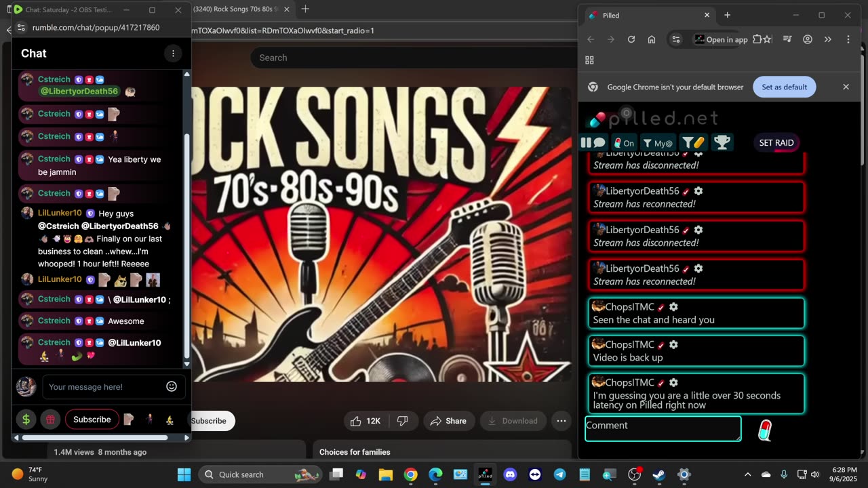Open site info icon in Rumble popup

[x=20, y=28]
